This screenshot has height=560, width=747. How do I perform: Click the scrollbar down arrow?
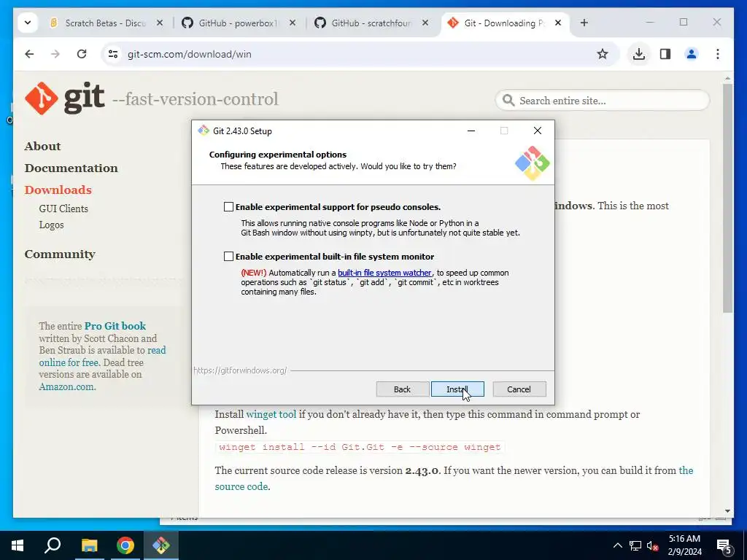(x=727, y=511)
